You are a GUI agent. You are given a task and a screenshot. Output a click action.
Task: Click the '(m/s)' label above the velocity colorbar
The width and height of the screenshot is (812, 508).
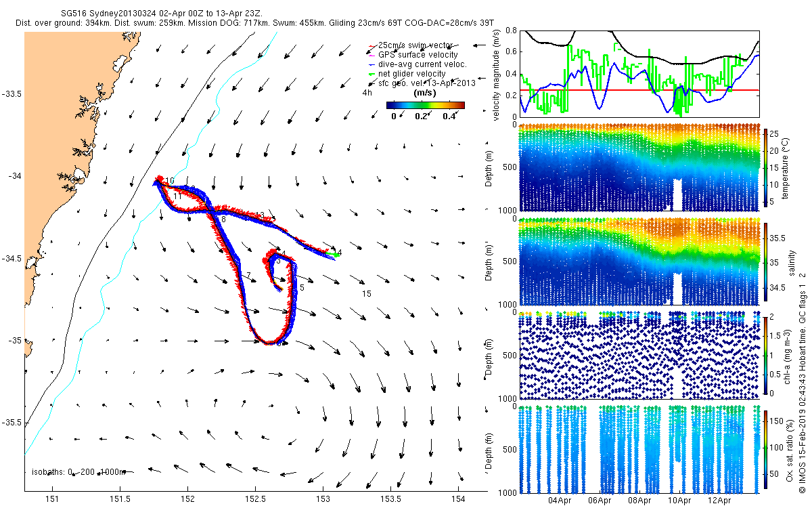425,92
